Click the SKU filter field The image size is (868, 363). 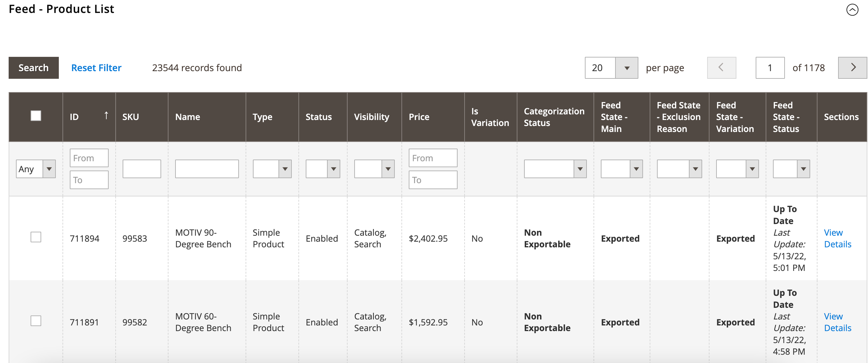(142, 169)
